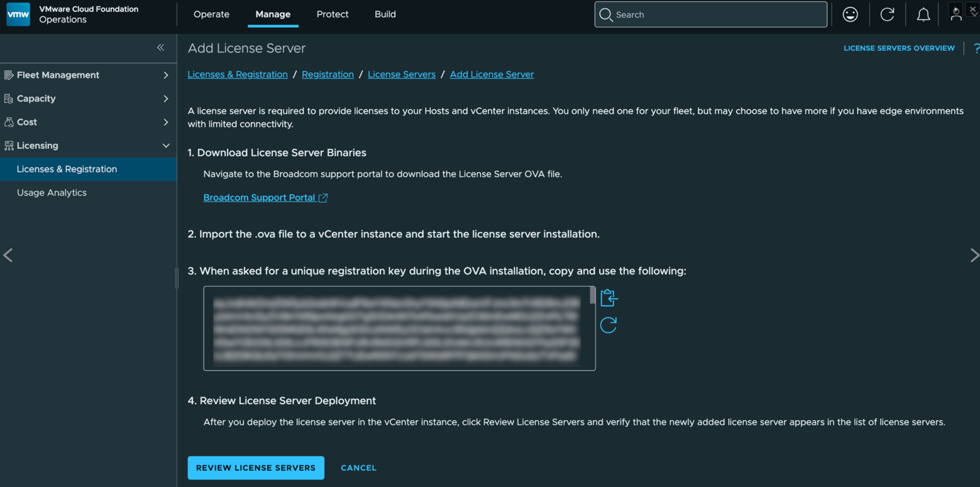
Task: Click heading '2. Import the .ova file' step
Action: (x=394, y=234)
